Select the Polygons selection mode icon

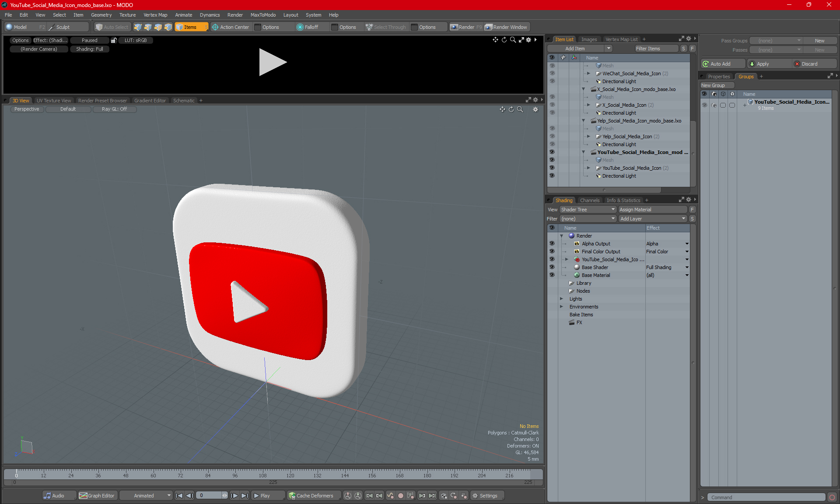coord(158,27)
